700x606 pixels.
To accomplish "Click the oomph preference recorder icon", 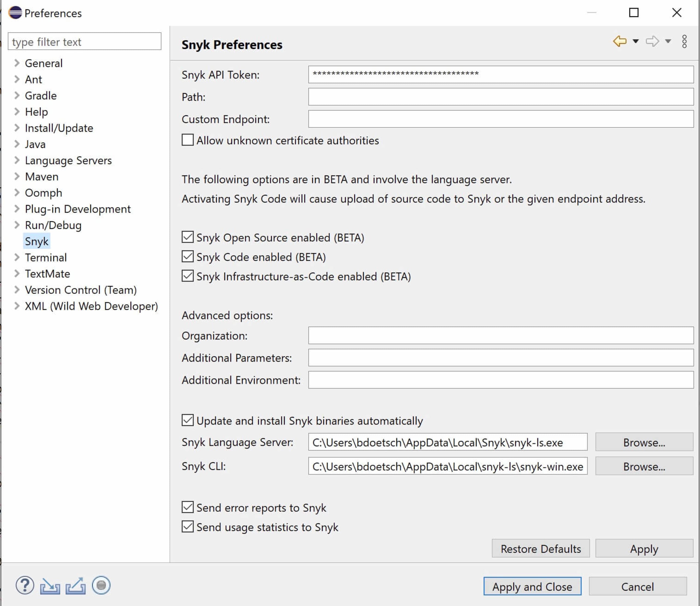I will click(x=101, y=585).
